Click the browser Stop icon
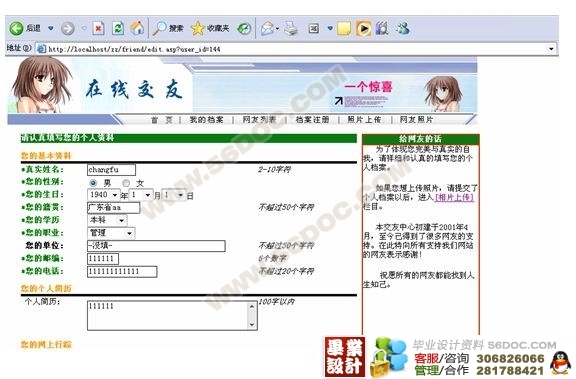This screenshot has width=576, height=379. tap(98, 28)
